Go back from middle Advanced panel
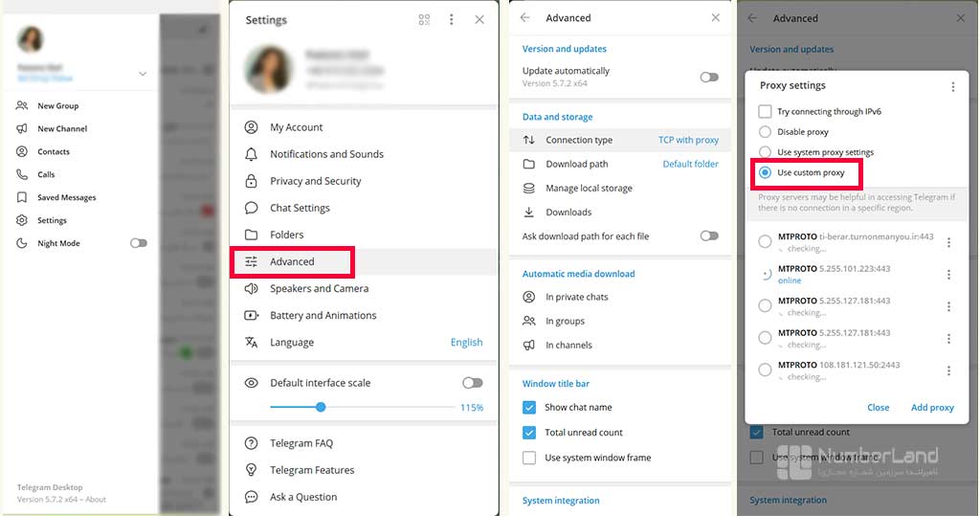 tap(525, 17)
